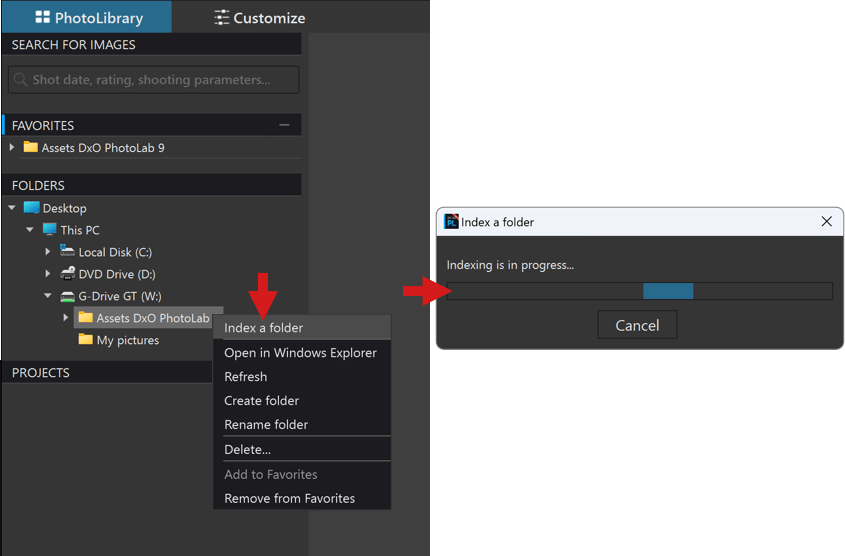This screenshot has width=845, height=556.
Task: Click the FAVORITES section header
Action: pyautogui.click(x=151, y=125)
